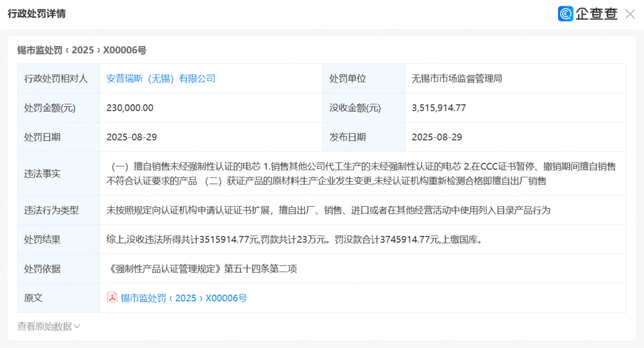
Task: Close the 行政处罚详情 dialog
Action: tap(630, 14)
